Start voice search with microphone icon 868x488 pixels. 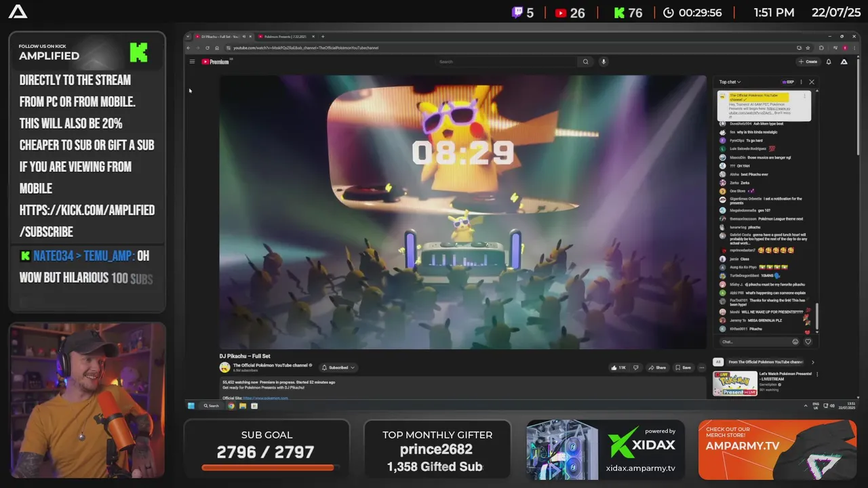pyautogui.click(x=603, y=62)
